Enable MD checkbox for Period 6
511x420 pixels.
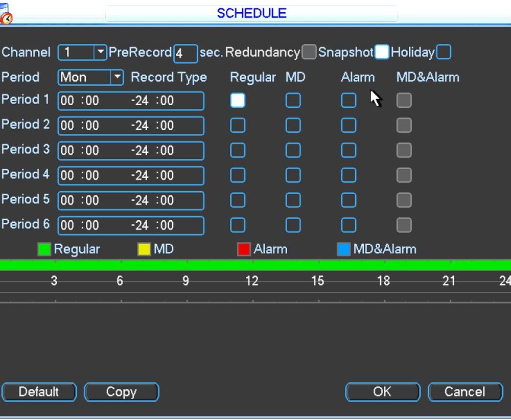click(293, 225)
